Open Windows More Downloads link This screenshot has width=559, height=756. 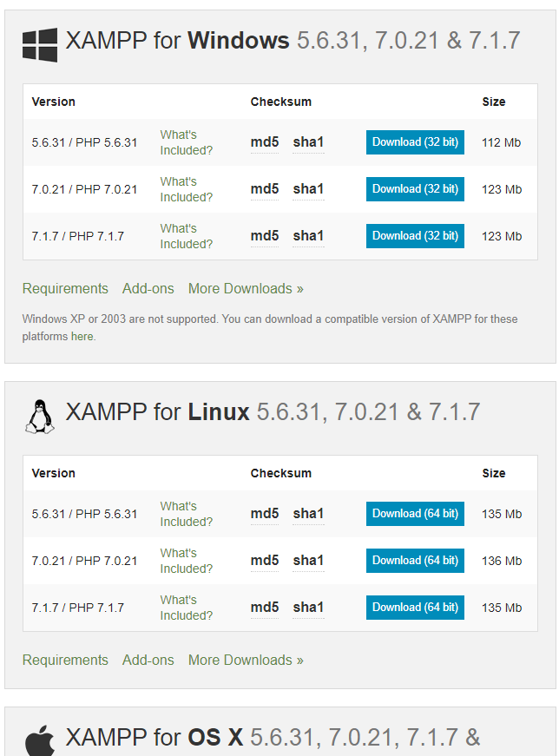(246, 288)
